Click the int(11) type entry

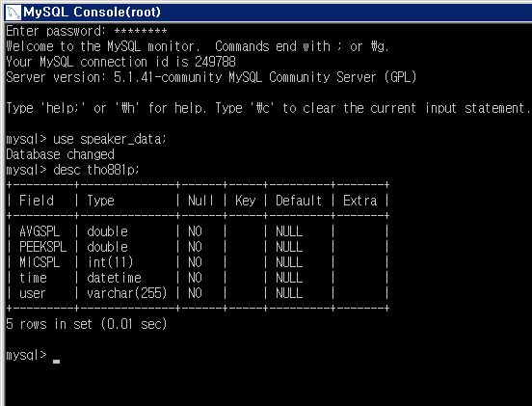[110, 262]
